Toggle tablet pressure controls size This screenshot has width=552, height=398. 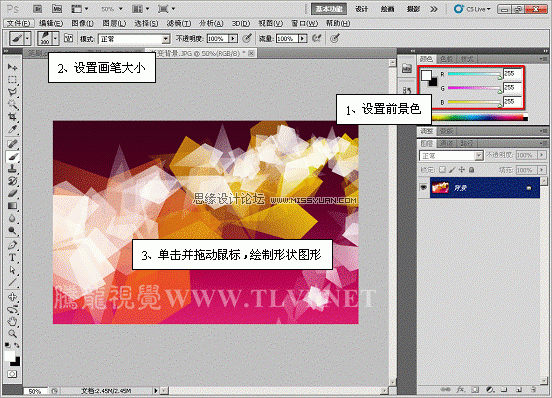point(335,38)
